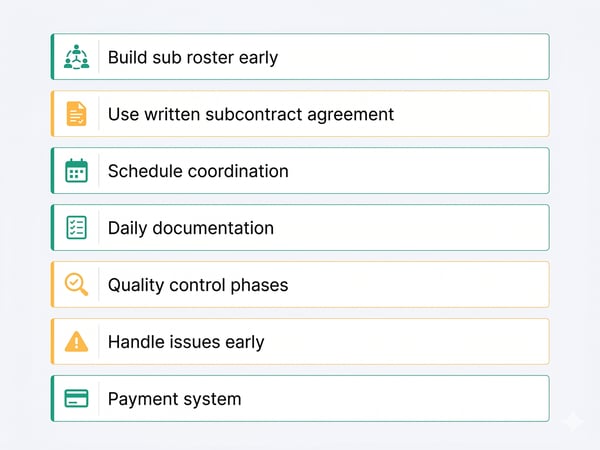The width and height of the screenshot is (600, 450).
Task: Click the sparkle star in bottom corner
Action: (571, 423)
